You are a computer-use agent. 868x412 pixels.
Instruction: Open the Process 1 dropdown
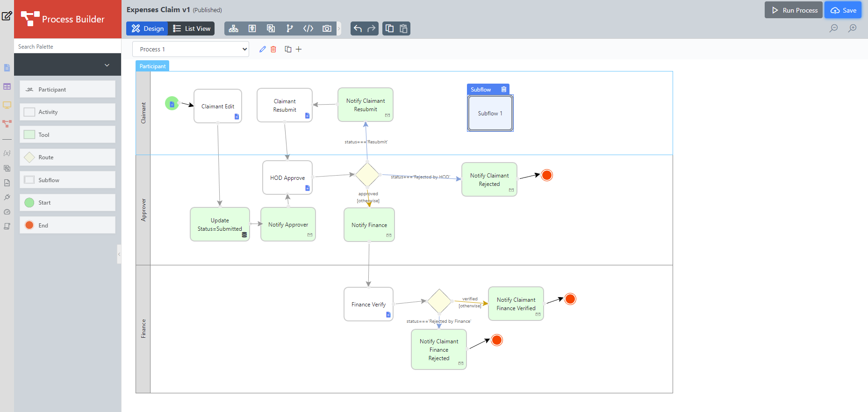click(191, 49)
